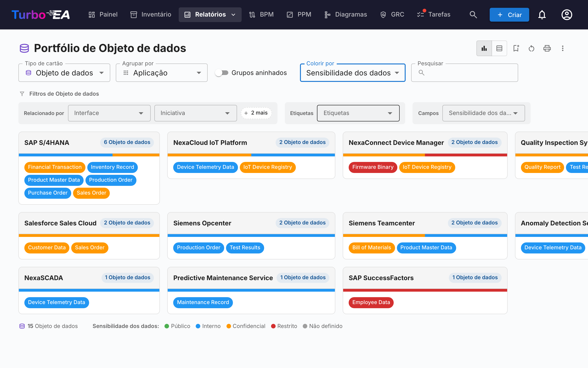Click the Turbo EA logo

[x=41, y=14]
